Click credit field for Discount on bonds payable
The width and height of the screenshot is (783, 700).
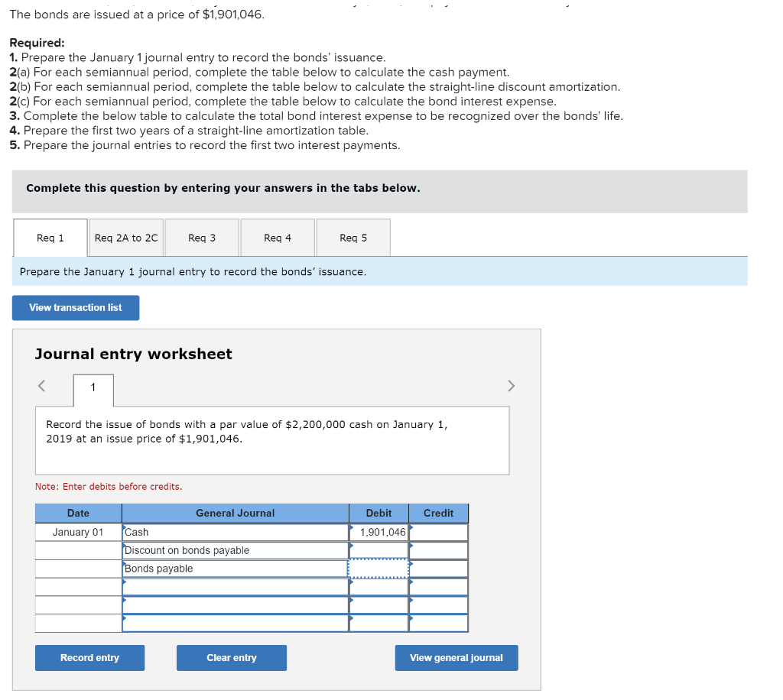pos(438,551)
